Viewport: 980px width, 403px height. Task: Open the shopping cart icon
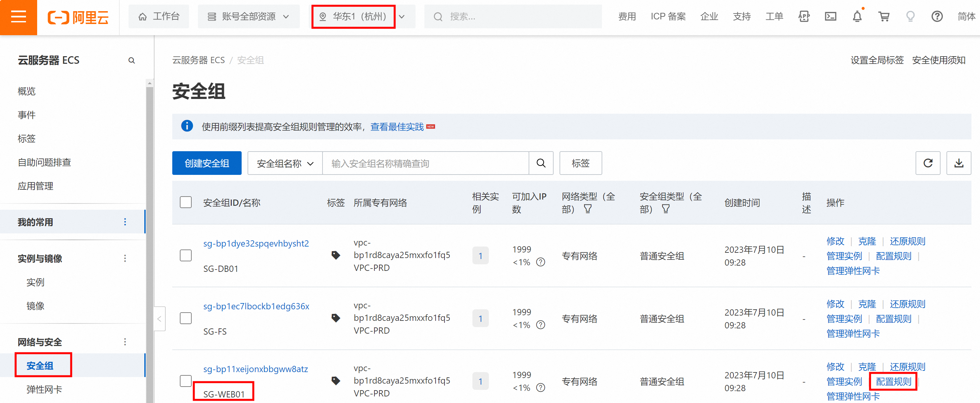tap(884, 16)
